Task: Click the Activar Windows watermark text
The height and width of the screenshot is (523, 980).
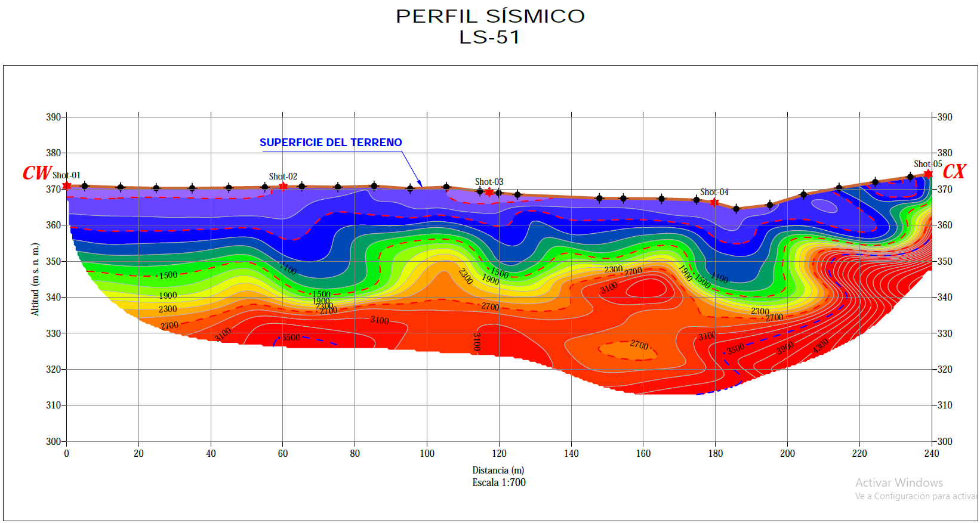Action: tap(899, 482)
